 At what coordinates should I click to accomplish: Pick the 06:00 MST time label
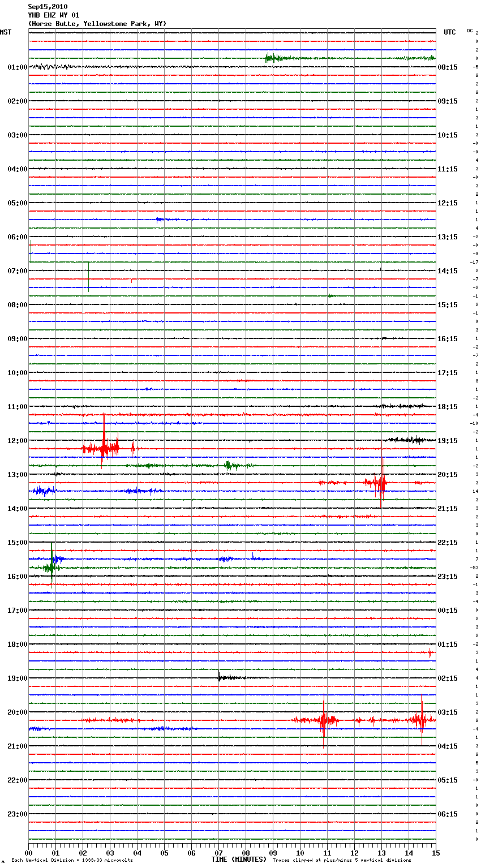18,237
